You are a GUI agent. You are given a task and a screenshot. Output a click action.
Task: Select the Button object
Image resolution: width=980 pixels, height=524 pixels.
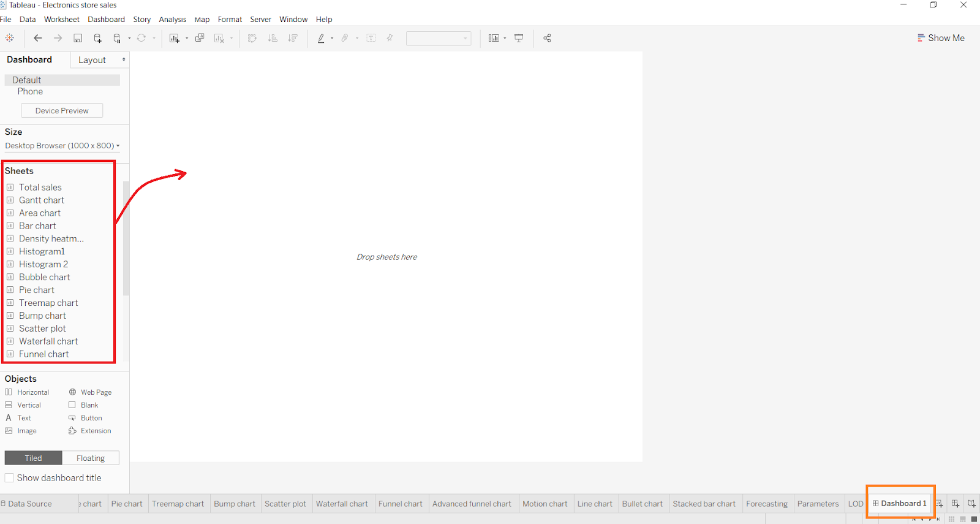[x=86, y=418]
